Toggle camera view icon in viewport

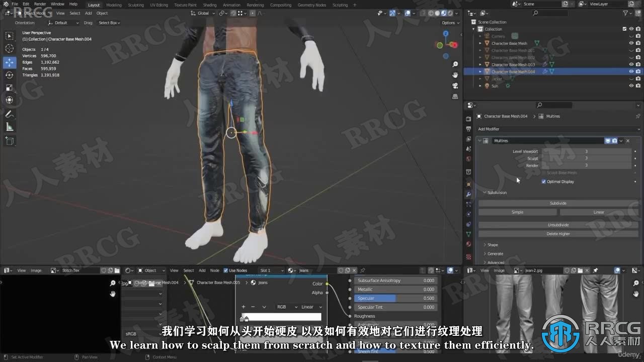[455, 85]
